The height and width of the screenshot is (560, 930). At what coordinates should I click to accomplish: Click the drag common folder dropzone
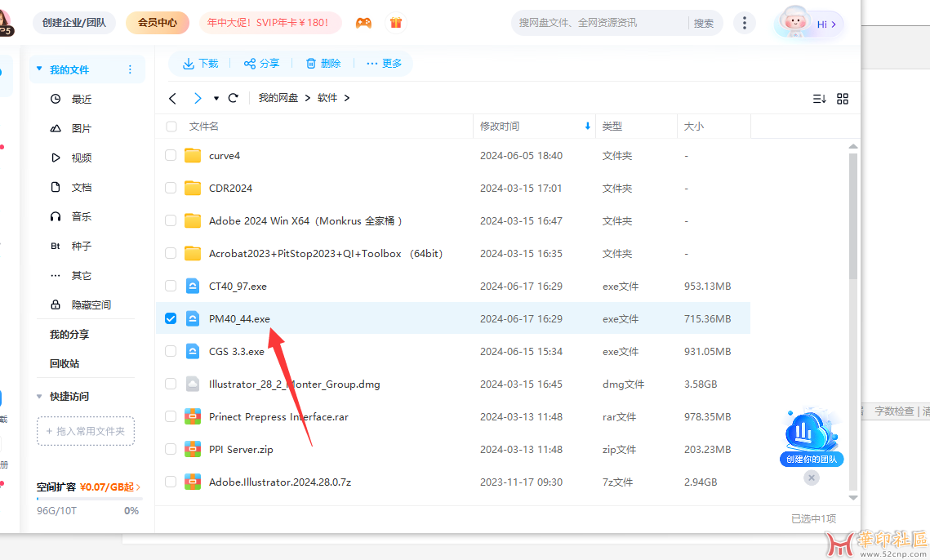point(86,431)
